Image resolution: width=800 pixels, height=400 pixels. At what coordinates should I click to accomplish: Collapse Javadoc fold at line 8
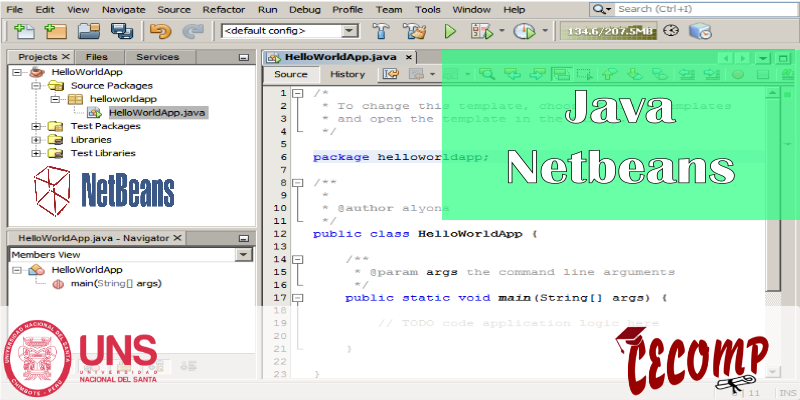pos(297,183)
